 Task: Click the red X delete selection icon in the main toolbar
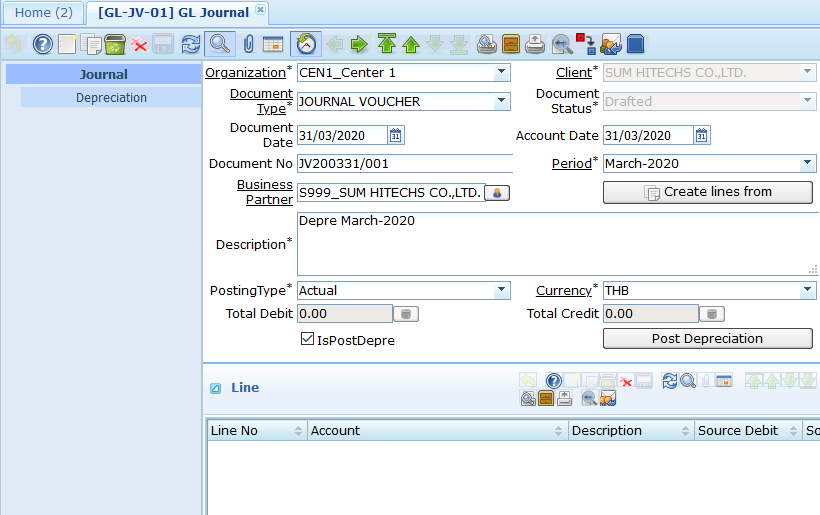(139, 44)
